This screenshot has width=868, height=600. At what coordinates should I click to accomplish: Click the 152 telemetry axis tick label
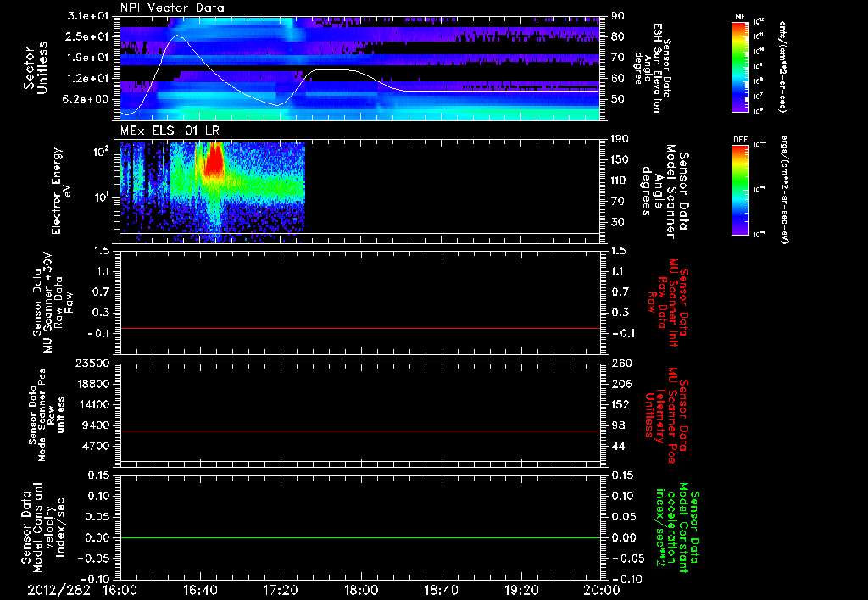click(x=620, y=404)
